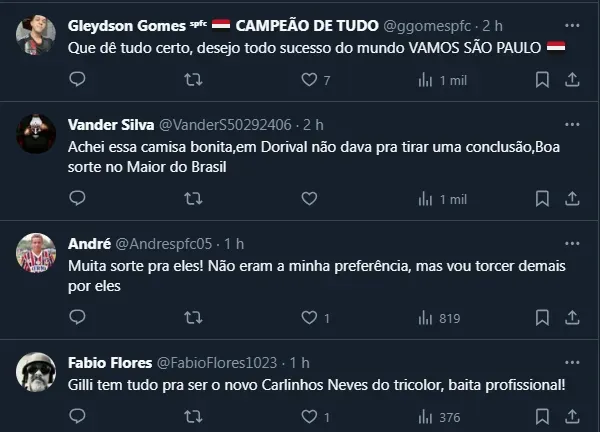
Task: Share Fabio Flores' tweet
Action: click(571, 416)
